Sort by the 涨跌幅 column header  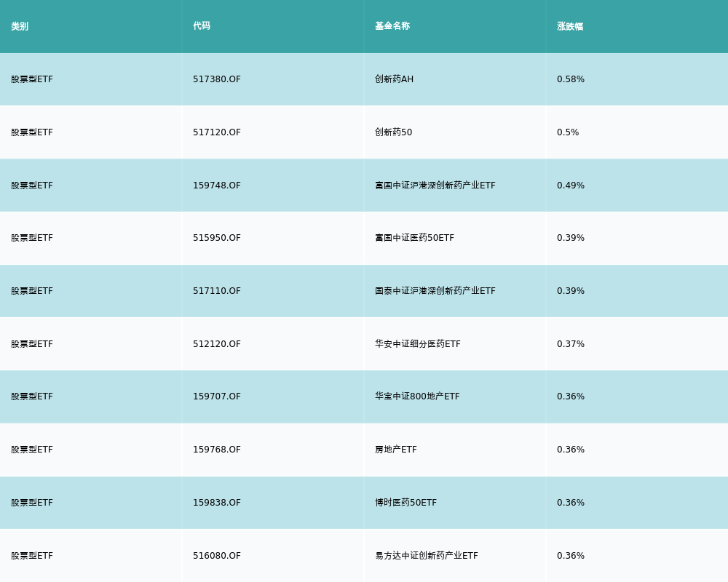click(x=570, y=26)
